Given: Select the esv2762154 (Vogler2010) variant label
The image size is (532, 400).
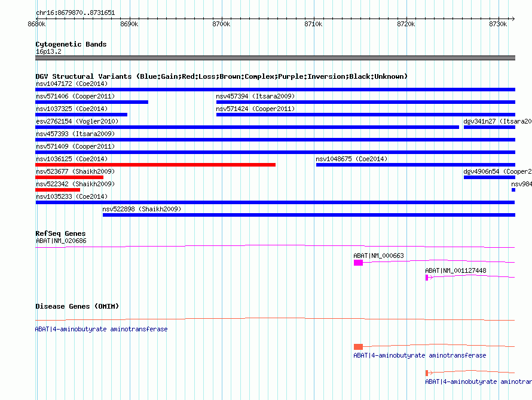Looking at the screenshot, I should tap(77, 121).
